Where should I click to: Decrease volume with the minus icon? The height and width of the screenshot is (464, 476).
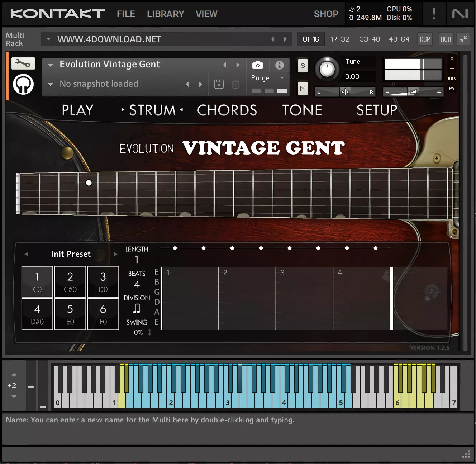[x=387, y=92]
